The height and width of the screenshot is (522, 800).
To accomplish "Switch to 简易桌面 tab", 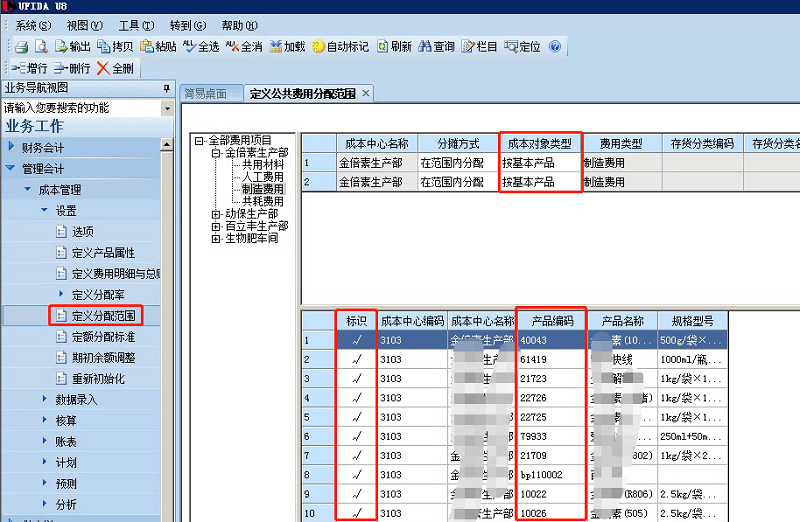I will 206,94.
